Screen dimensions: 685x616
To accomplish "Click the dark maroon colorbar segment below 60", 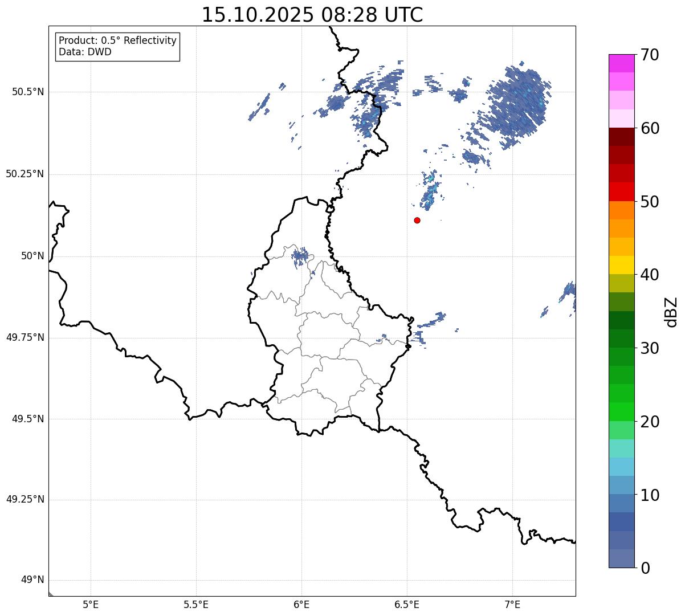I will [622, 137].
